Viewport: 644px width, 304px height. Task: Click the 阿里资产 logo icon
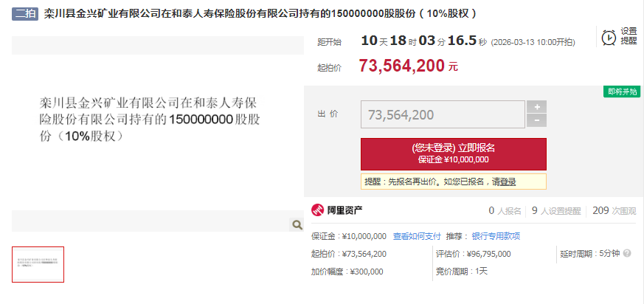pos(318,211)
